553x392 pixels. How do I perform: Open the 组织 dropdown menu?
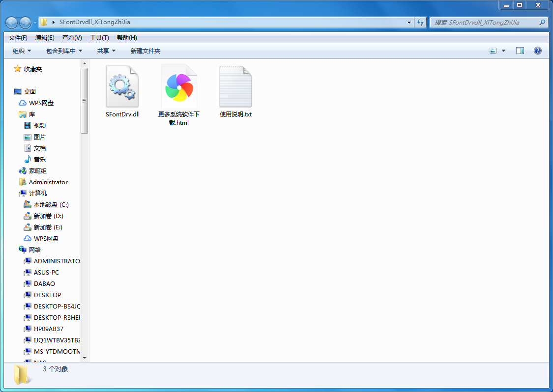coord(22,51)
